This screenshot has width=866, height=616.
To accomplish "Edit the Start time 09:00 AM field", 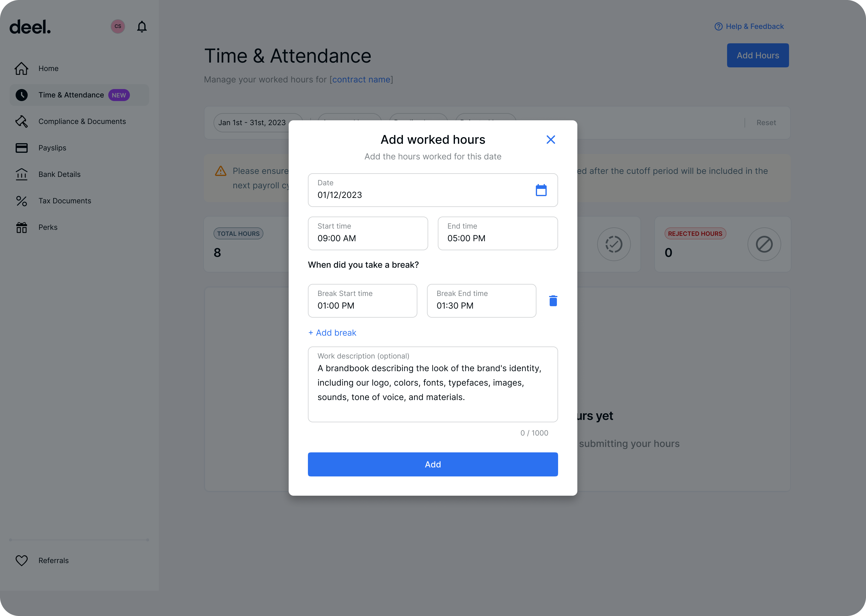I will coord(368,233).
